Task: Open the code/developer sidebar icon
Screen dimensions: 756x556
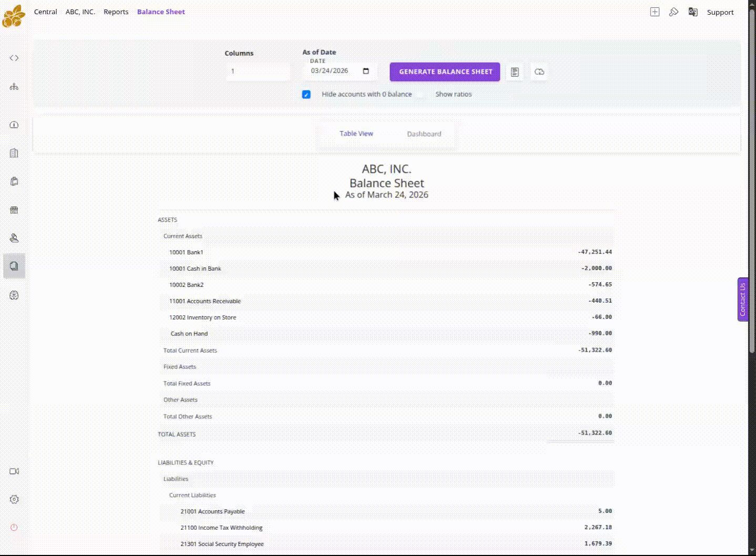Action: coord(14,58)
